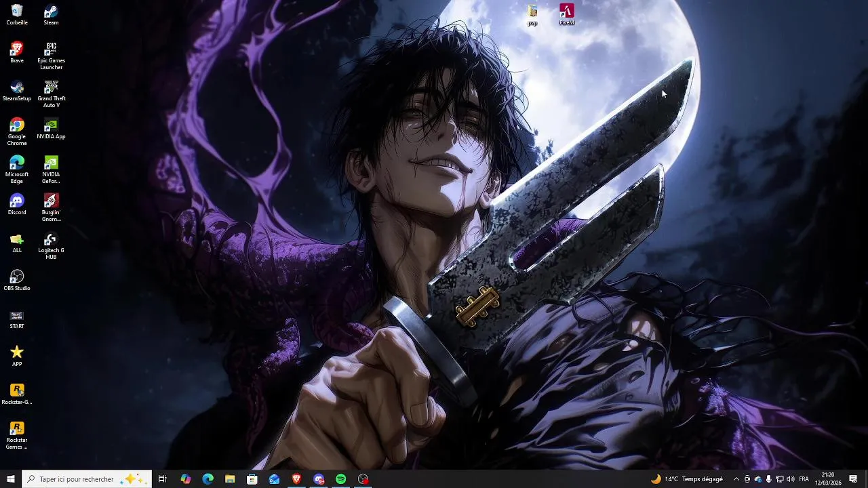Switch to Brave in the taskbar
Viewport: 868px width, 488px height.
point(296,479)
